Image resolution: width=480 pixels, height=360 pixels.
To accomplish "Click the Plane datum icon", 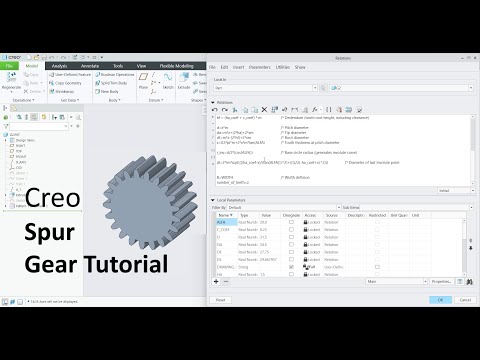I will pos(143,78).
